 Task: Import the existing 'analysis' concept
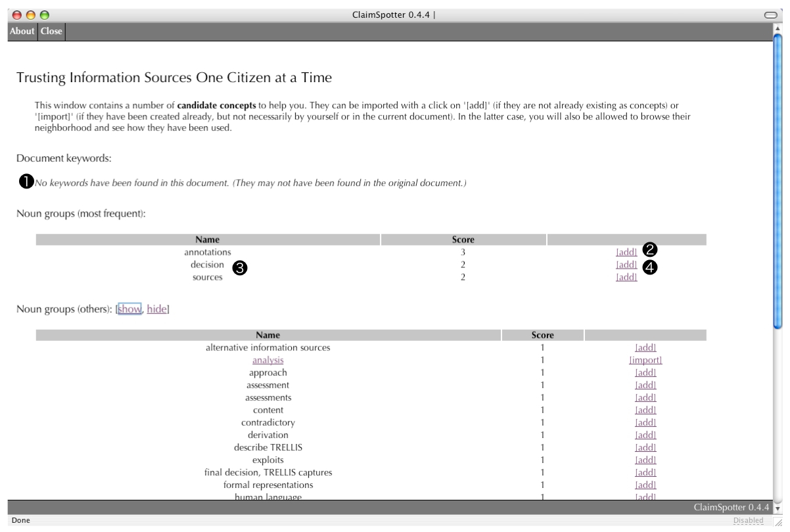645,361
